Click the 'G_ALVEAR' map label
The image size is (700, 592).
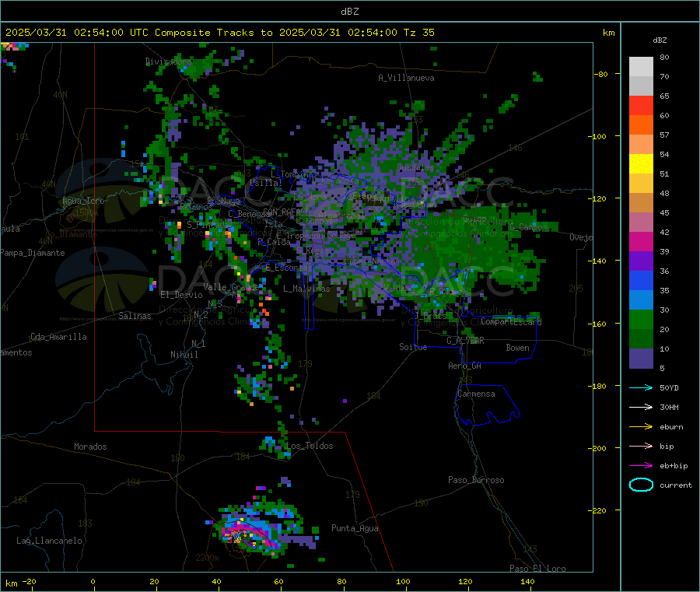coord(465,341)
